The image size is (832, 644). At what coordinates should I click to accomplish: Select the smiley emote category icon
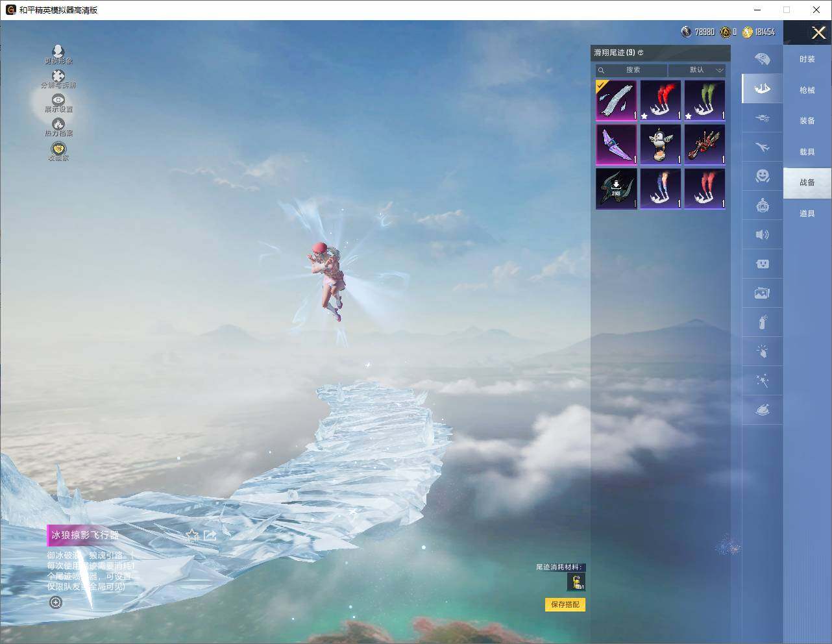(x=763, y=176)
